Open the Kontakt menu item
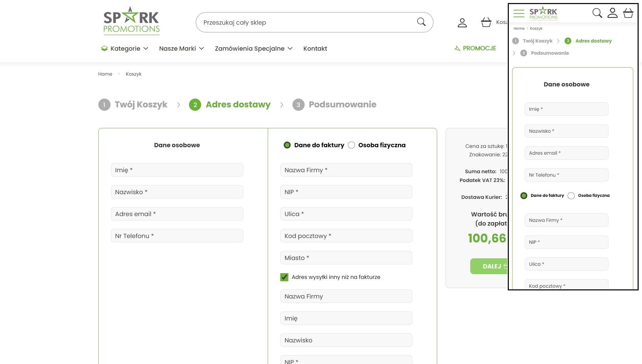The image size is (642, 364). [x=315, y=49]
